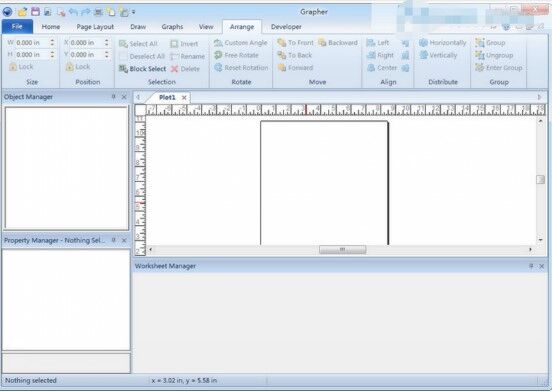The height and width of the screenshot is (392, 552).
Task: Click the Align Left icon
Action: 371,43
